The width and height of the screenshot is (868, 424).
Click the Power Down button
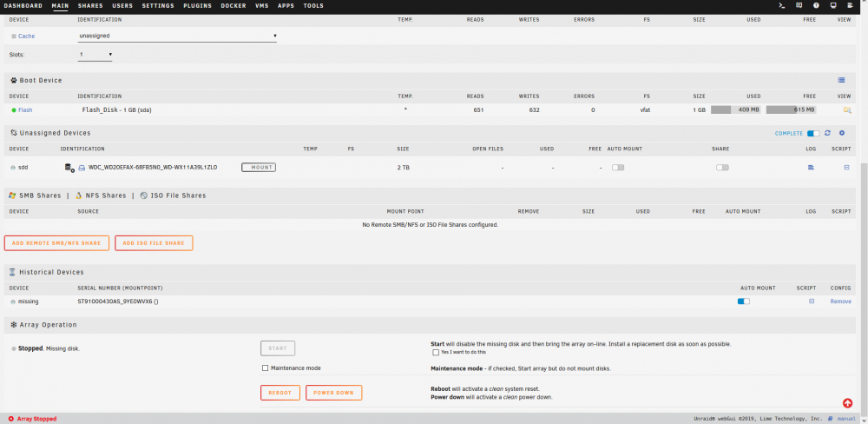334,393
